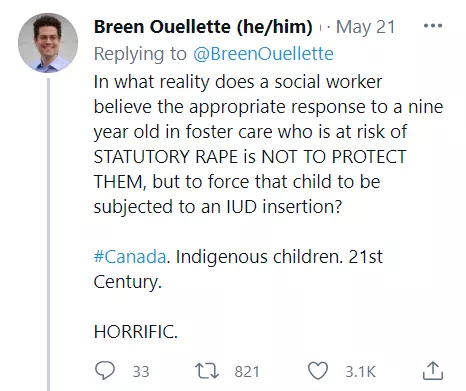
Task: Click the 'Replying to' label
Action: pyautogui.click(x=140, y=54)
